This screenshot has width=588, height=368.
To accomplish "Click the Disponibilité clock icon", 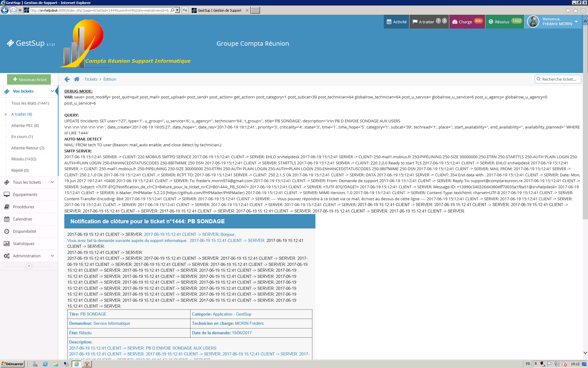I will pos(7,231).
